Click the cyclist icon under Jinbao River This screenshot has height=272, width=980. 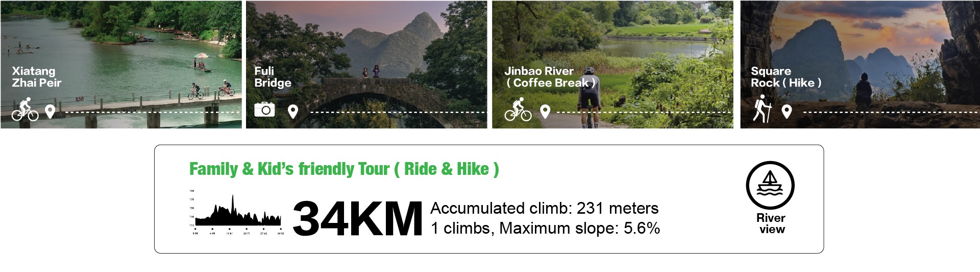[518, 109]
